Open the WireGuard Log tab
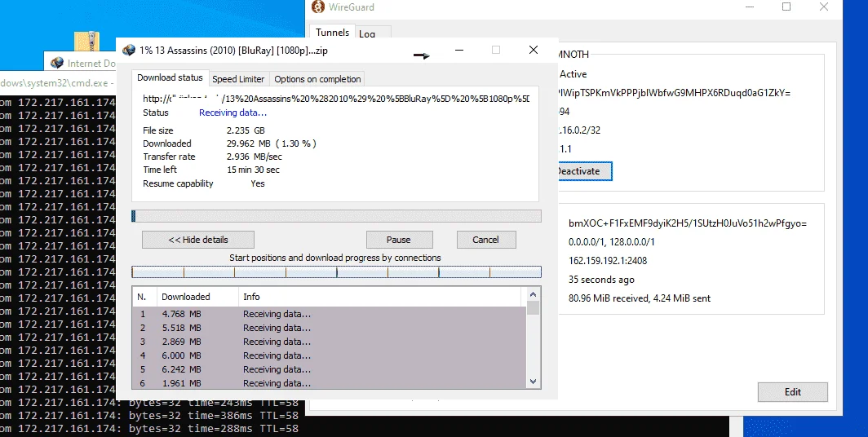Viewport: 868px width, 437px height. point(367,33)
